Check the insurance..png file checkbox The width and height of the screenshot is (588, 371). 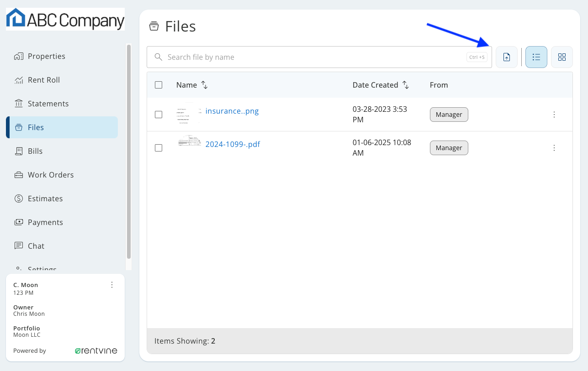(x=159, y=115)
